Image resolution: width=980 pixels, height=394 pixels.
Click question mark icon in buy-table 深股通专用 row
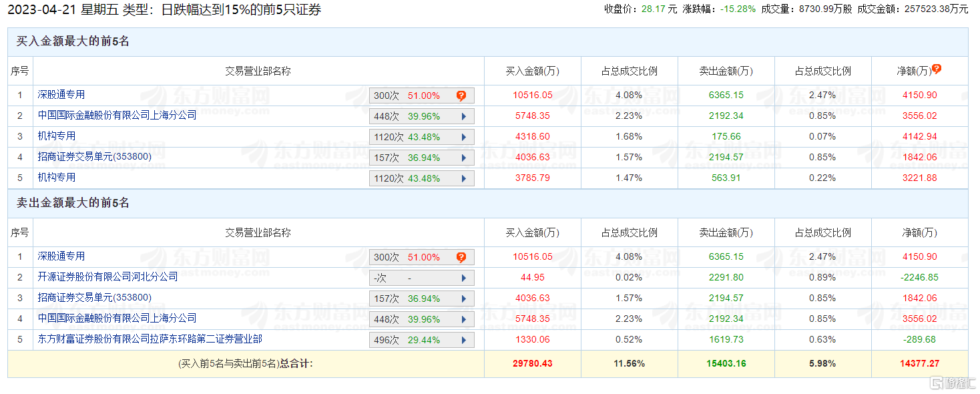coord(461,95)
